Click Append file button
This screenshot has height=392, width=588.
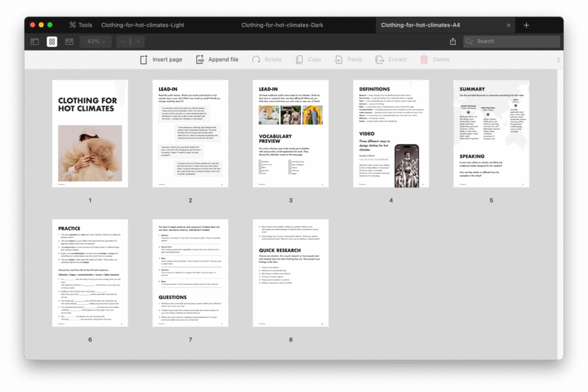pyautogui.click(x=217, y=59)
